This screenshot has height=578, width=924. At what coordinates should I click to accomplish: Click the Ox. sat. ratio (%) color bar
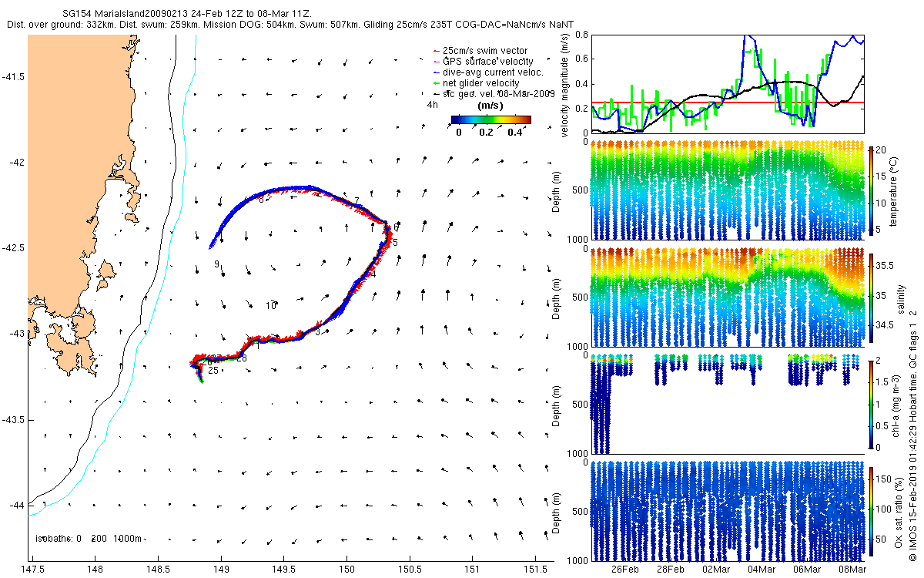[x=872, y=511]
